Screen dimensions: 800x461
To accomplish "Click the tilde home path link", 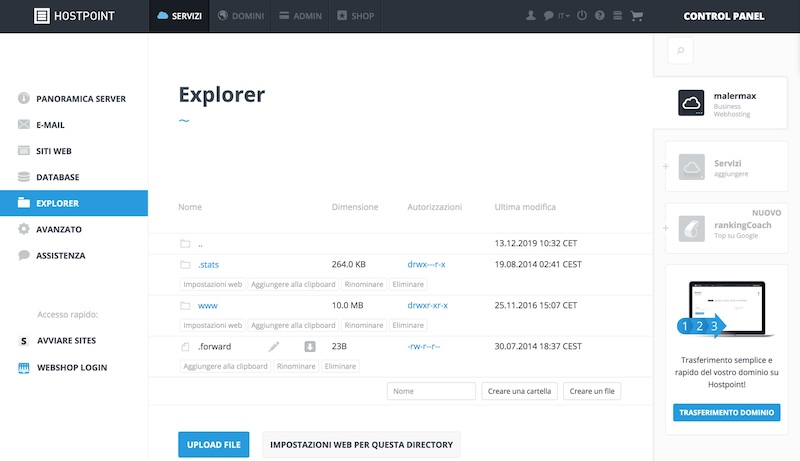I will tap(184, 120).
